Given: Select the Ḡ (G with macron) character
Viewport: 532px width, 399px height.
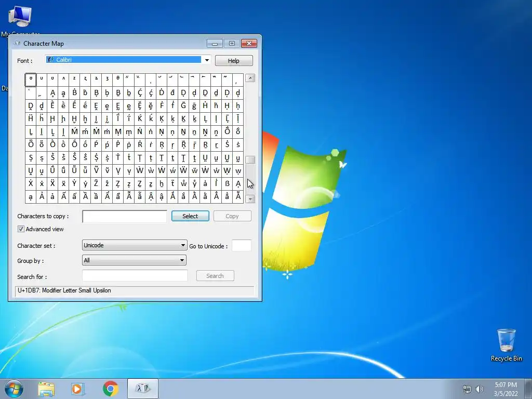Looking at the screenshot, I should pos(183,106).
